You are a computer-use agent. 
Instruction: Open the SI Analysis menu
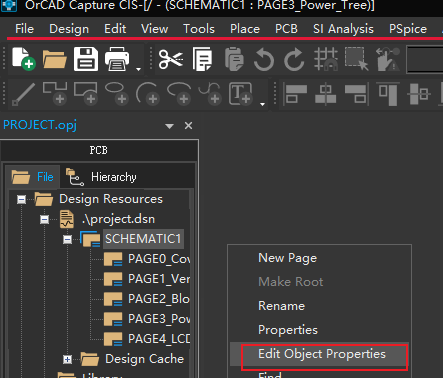(343, 29)
